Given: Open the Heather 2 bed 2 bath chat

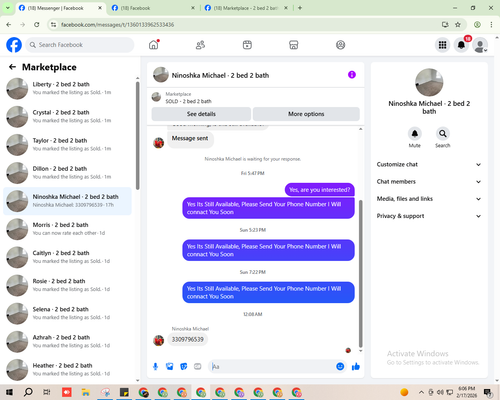Looking at the screenshot, I should (x=68, y=369).
